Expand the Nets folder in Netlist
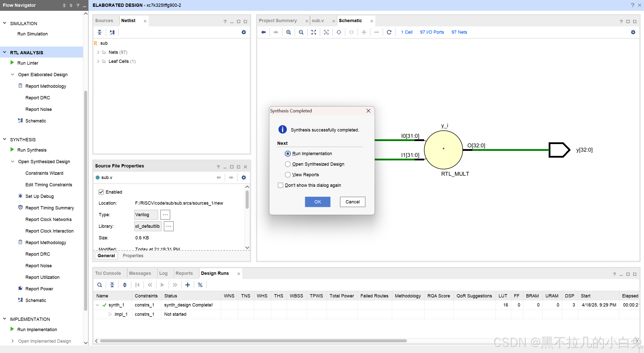The image size is (644, 353). [x=98, y=52]
